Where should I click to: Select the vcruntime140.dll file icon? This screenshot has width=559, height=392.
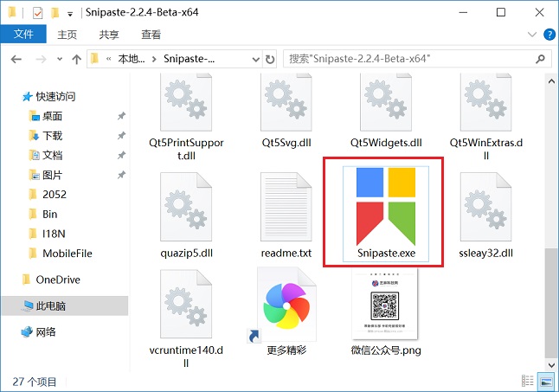[x=186, y=304]
